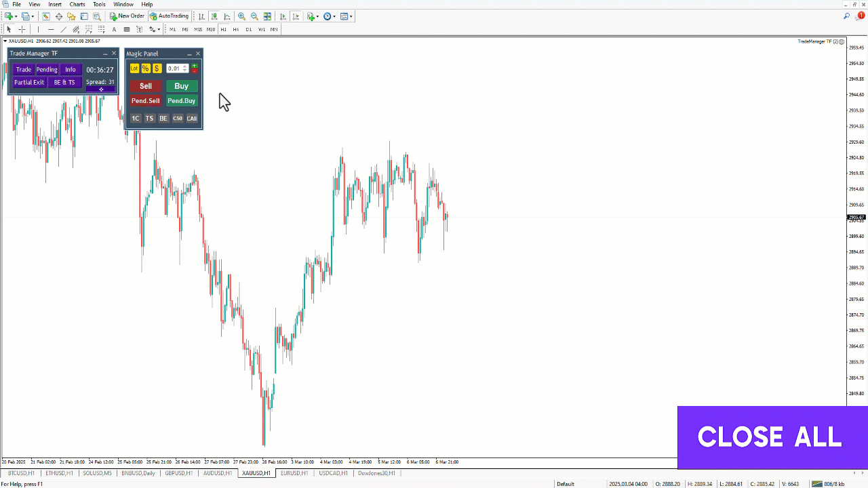The width and height of the screenshot is (868, 488).
Task: Open the Charts menu
Action: (77, 4)
